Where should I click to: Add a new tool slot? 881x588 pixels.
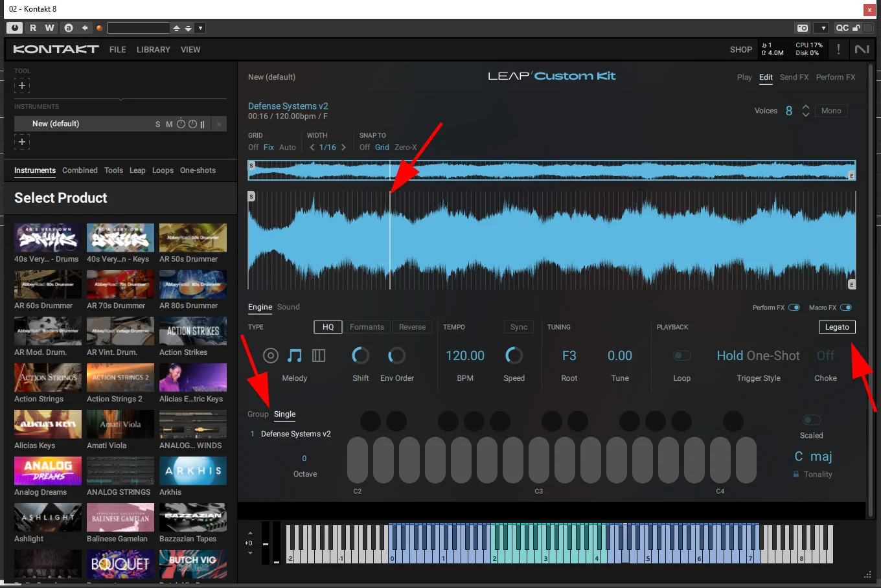(22, 85)
